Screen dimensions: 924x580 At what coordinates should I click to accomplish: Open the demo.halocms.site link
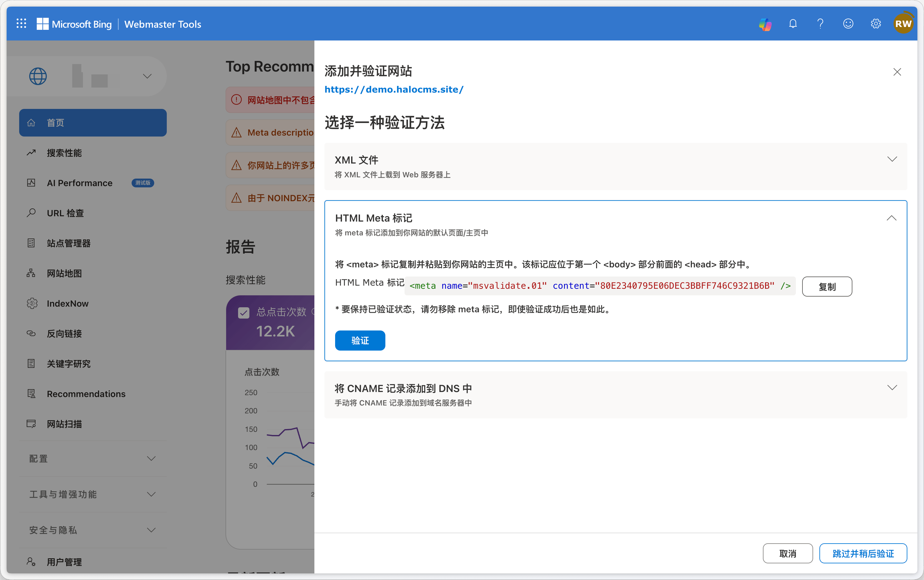coord(394,89)
